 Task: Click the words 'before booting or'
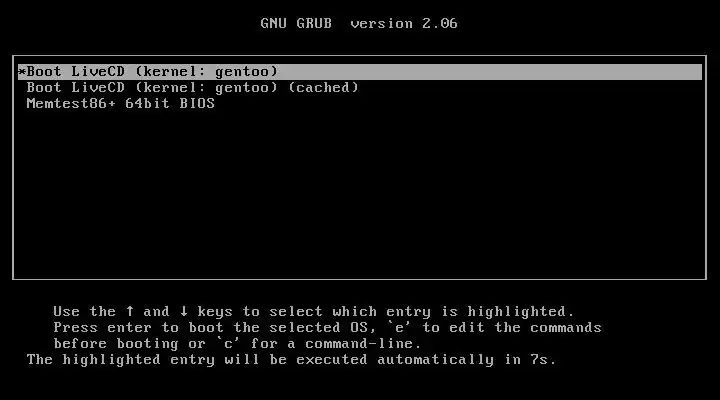[130, 344]
